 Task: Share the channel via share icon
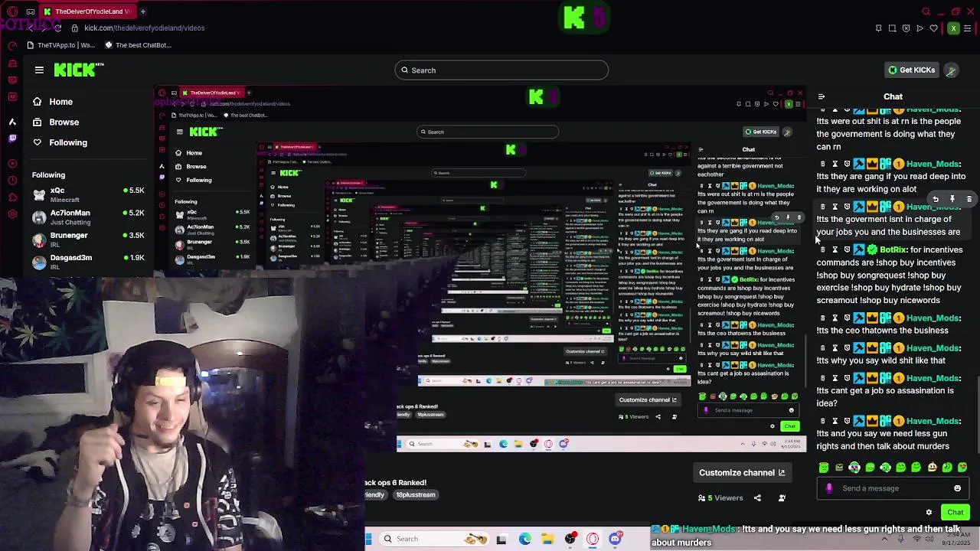point(757,498)
